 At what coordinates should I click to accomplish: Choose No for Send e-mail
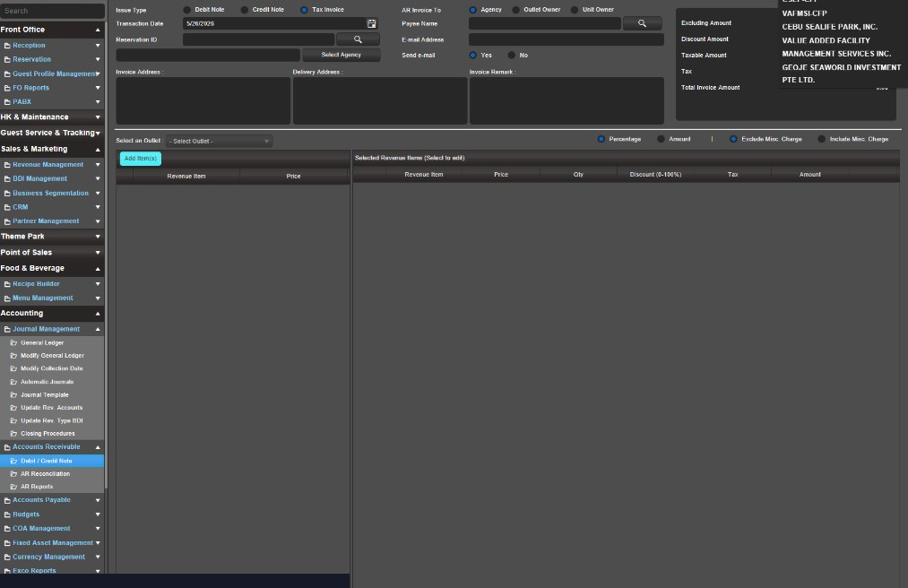(x=511, y=55)
